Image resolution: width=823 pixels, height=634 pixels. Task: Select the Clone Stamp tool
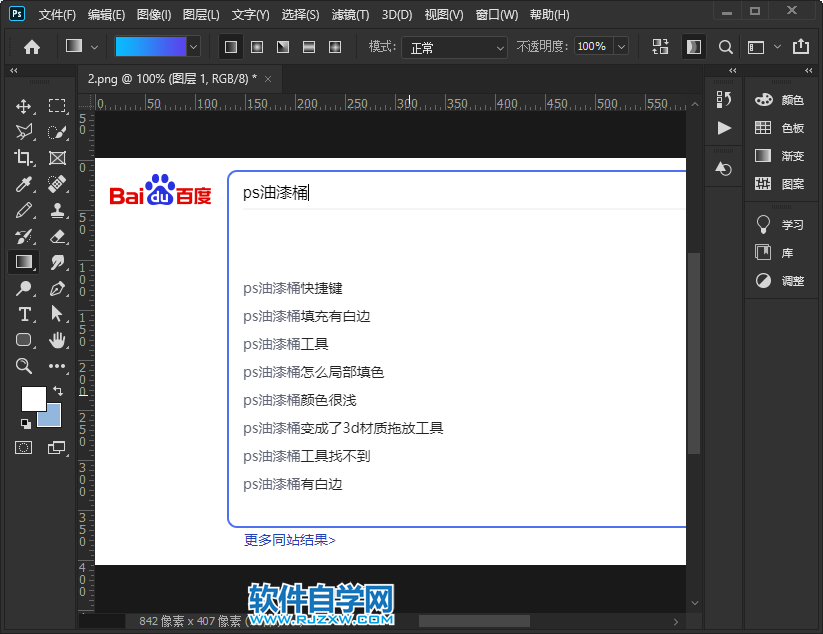(57, 210)
